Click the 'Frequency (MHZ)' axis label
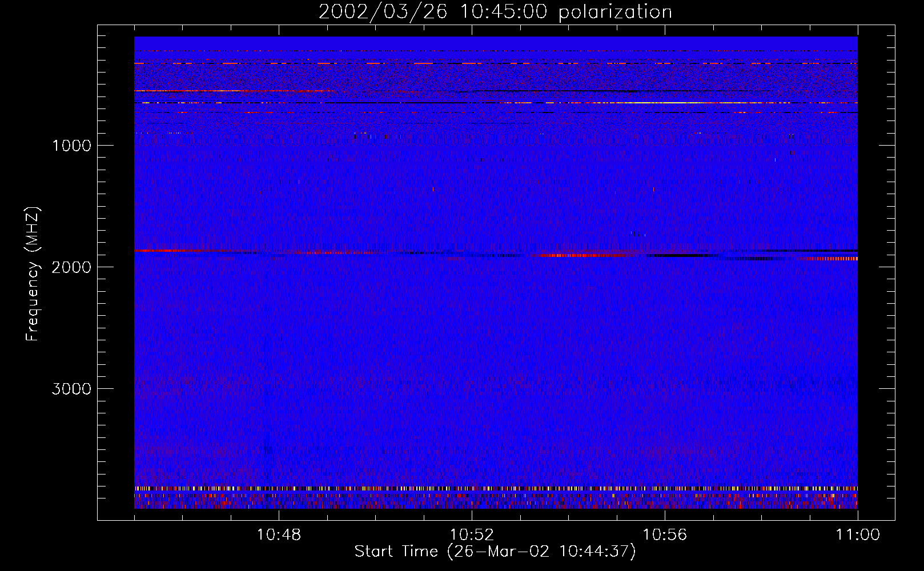The width and height of the screenshot is (924, 571). [x=33, y=275]
